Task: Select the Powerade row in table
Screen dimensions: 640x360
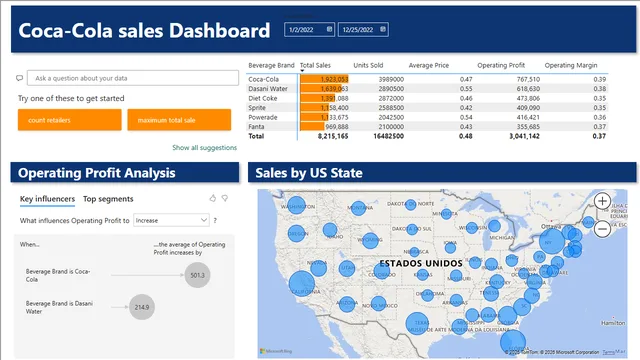Action: [x=427, y=117]
